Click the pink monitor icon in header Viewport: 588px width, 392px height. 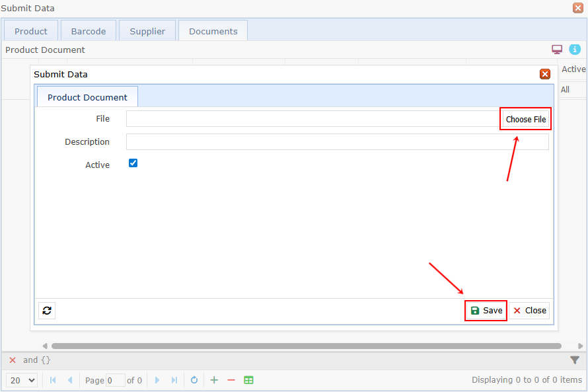tap(557, 50)
